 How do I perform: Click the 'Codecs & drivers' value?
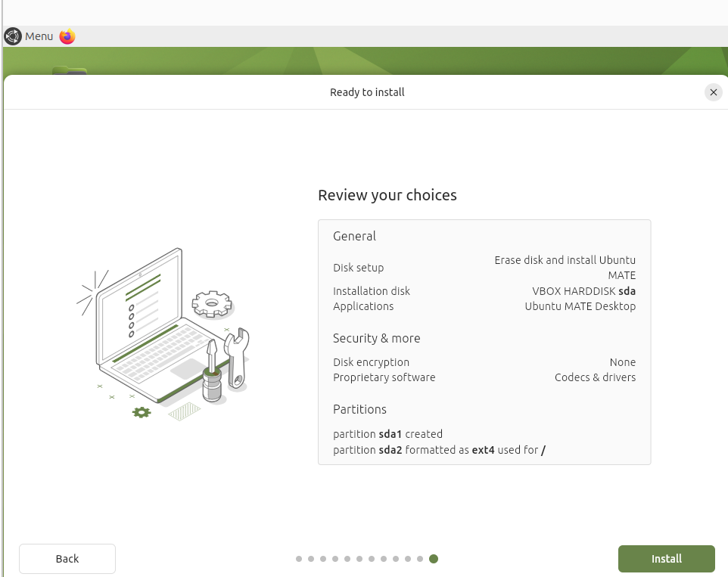pyautogui.click(x=595, y=377)
